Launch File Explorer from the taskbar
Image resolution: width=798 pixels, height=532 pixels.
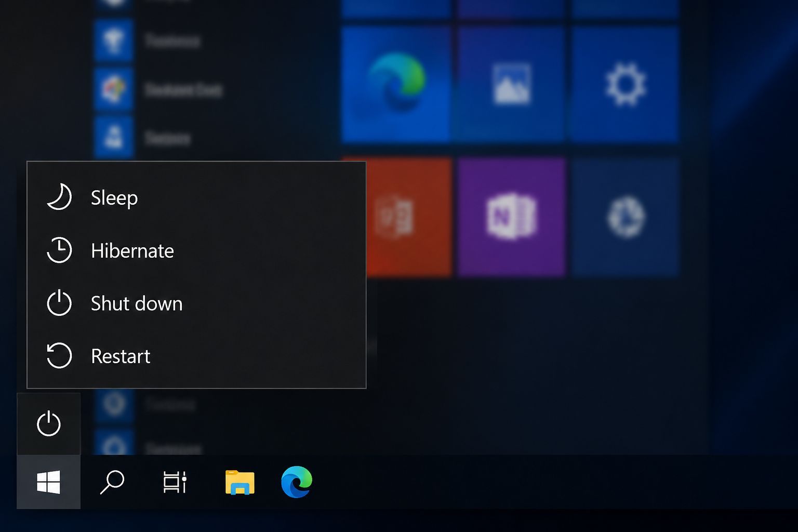[x=240, y=482]
